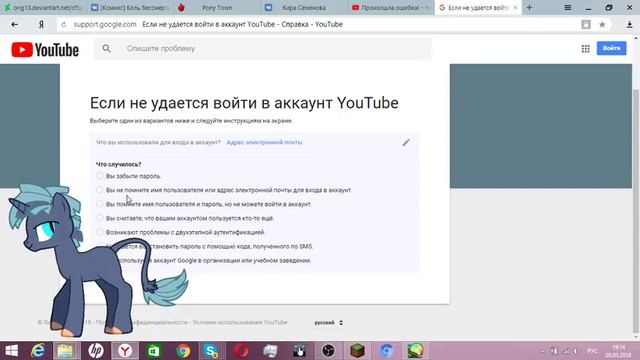Click the volume icon in the tray

click(575, 351)
